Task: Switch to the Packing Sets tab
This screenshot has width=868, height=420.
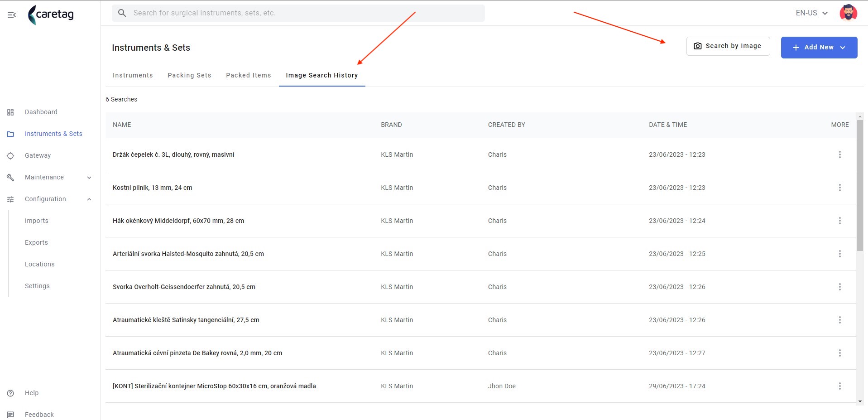Action: pos(189,75)
